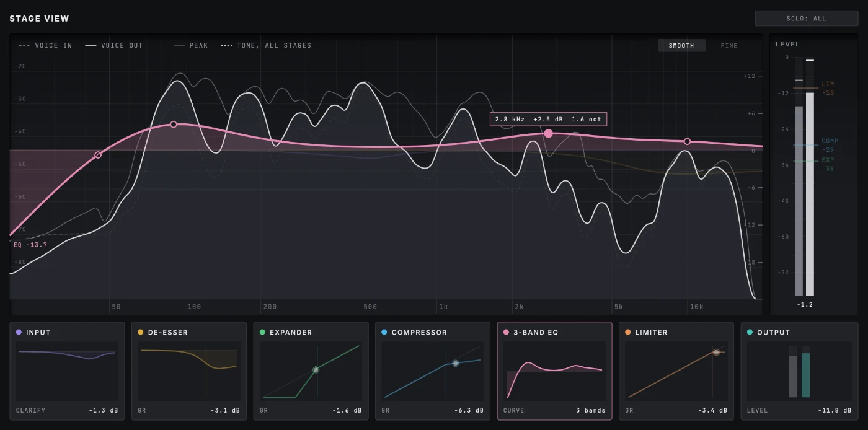Click the EQ -13.7 readout label
Viewport: 868px width, 430px height.
coord(30,245)
